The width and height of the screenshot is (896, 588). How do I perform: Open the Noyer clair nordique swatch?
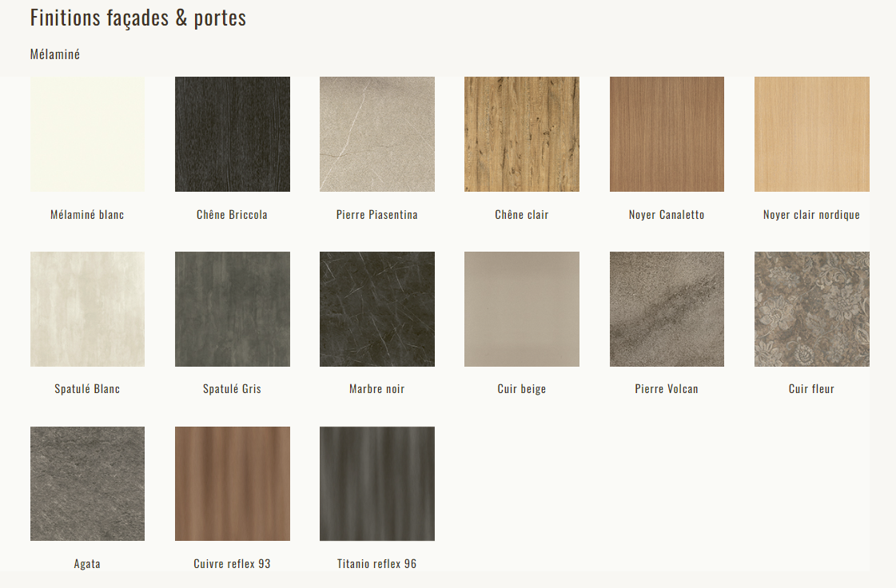click(x=812, y=134)
